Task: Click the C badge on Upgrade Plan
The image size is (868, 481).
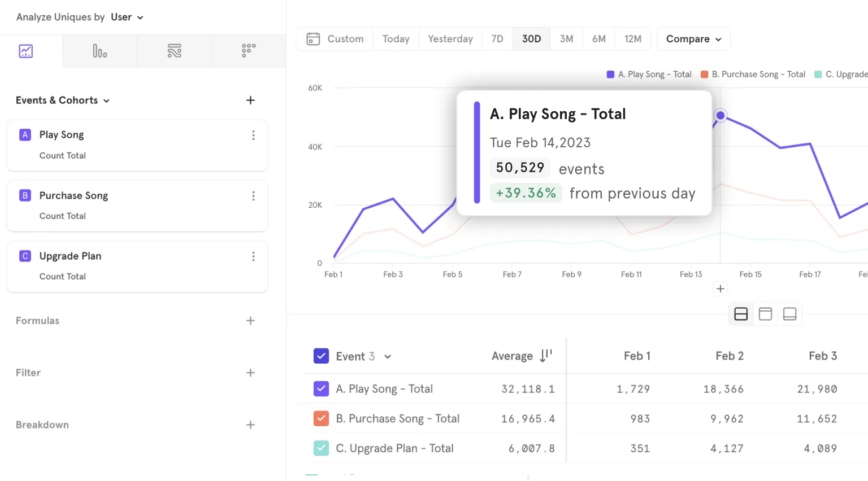Action: [x=25, y=256]
